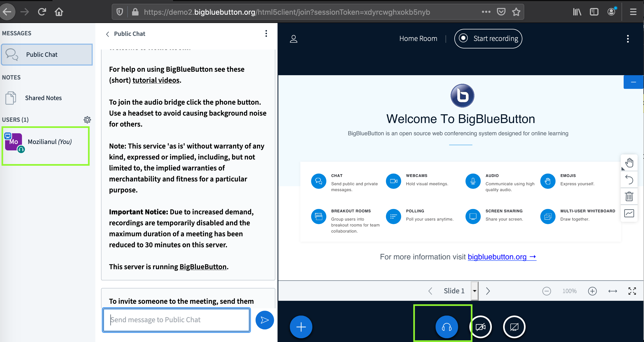Minimize the presentation with the blue button
The image size is (644, 342).
point(633,82)
